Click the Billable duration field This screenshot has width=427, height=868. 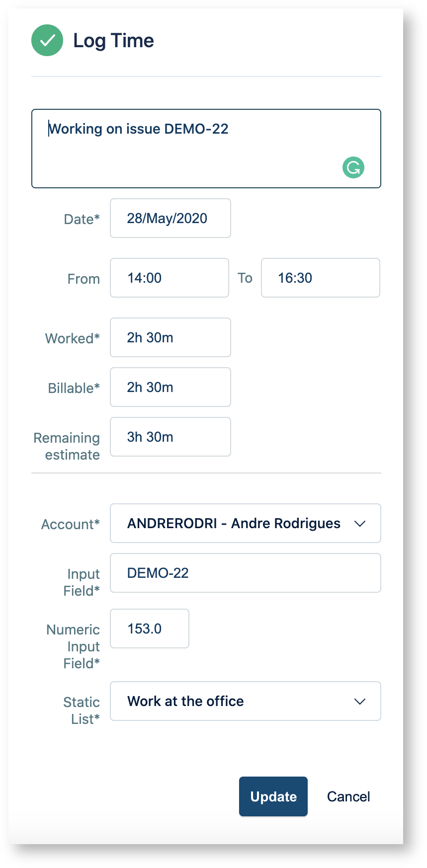(170, 388)
